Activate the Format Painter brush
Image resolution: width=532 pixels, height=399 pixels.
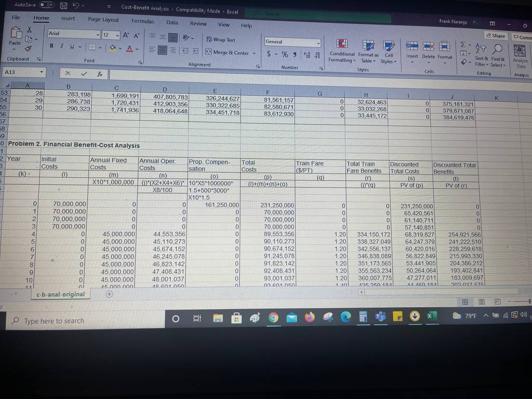click(29, 48)
